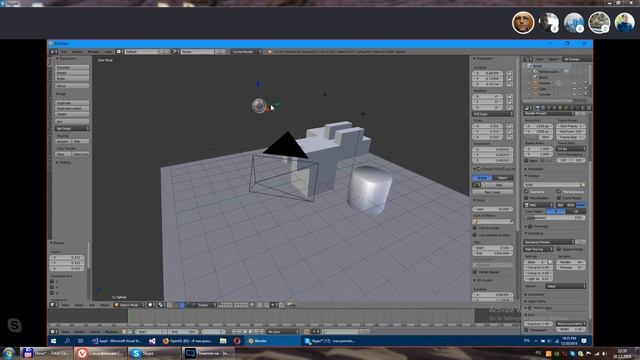The height and width of the screenshot is (360, 640).
Task: Open the XYZ Euler rotation mode dropdown
Action: 493,114
